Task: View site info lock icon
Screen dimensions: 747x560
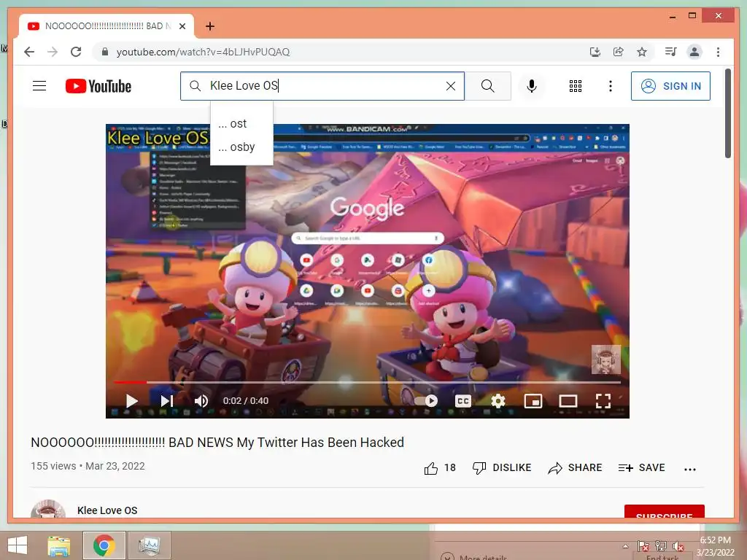Action: tap(105, 52)
